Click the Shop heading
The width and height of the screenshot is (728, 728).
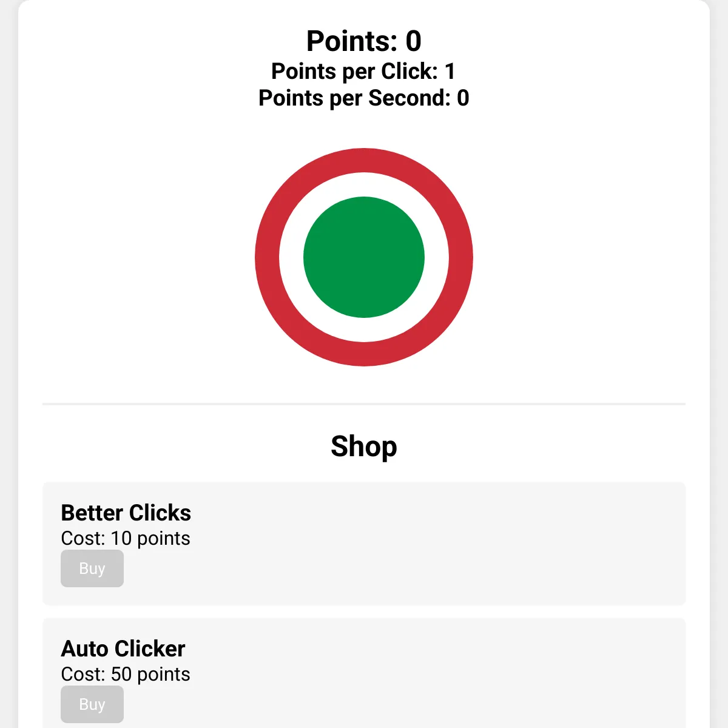pos(364,447)
